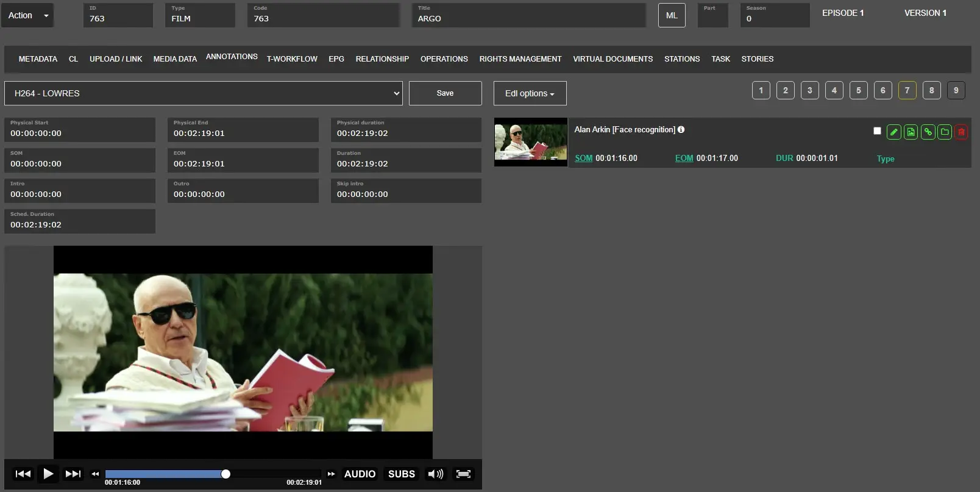Click the image file icon on the annotation row

[x=911, y=132]
